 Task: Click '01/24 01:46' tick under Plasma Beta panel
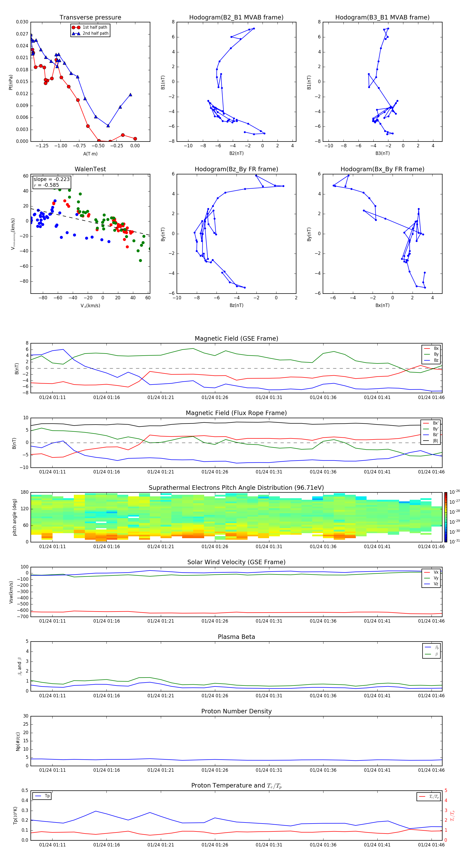[x=431, y=695]
